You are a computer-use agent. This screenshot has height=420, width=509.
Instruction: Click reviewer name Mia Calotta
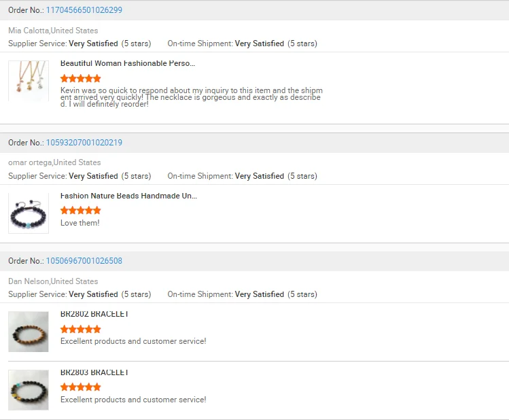[x=29, y=31]
